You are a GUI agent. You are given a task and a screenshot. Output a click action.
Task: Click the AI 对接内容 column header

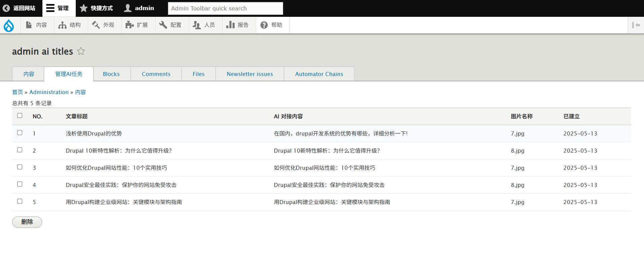pyautogui.click(x=288, y=116)
